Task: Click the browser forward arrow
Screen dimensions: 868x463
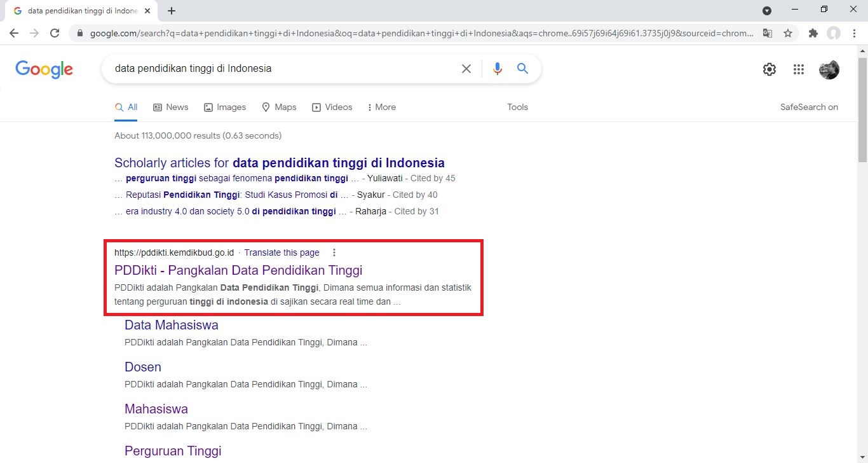Action: tap(34, 33)
